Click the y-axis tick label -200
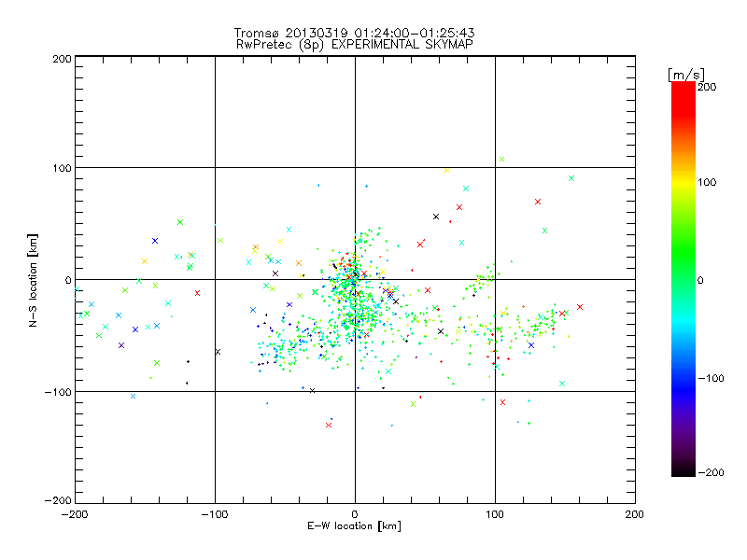 coord(58,500)
